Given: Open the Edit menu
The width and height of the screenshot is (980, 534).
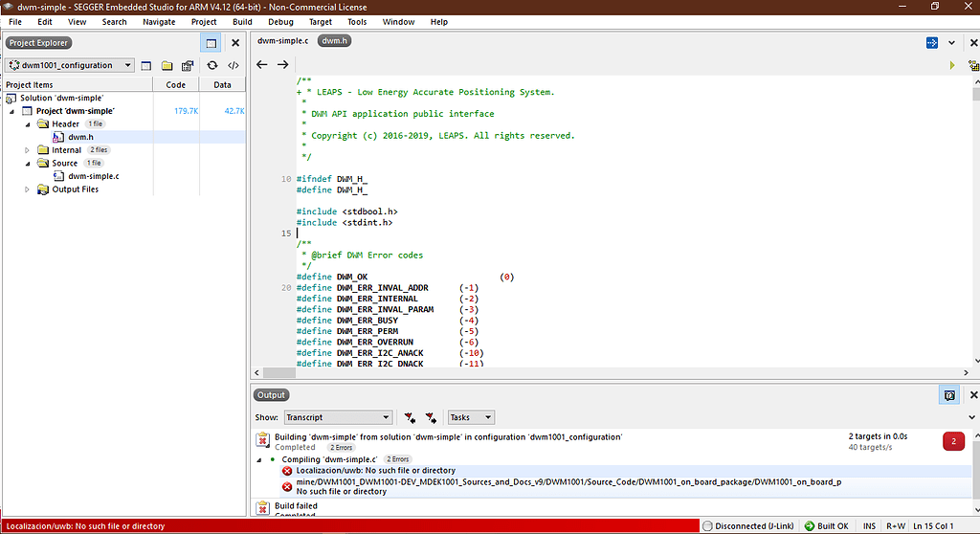Looking at the screenshot, I should tap(44, 22).
